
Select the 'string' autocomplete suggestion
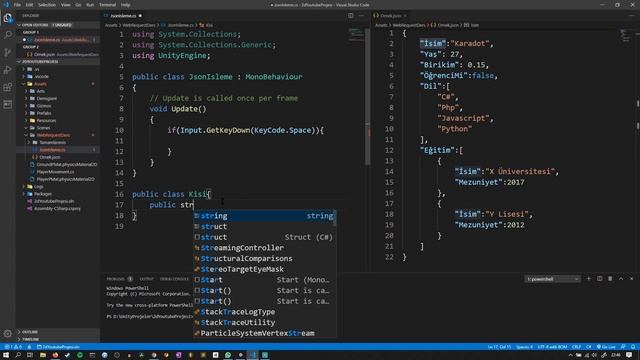pos(264,216)
